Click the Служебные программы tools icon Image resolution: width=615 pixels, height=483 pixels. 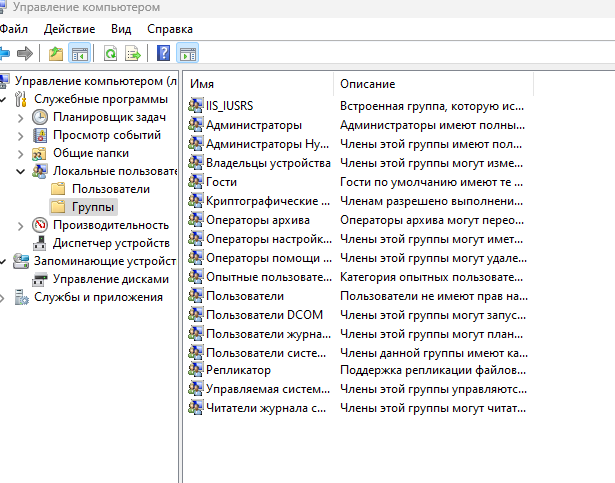click(20, 99)
